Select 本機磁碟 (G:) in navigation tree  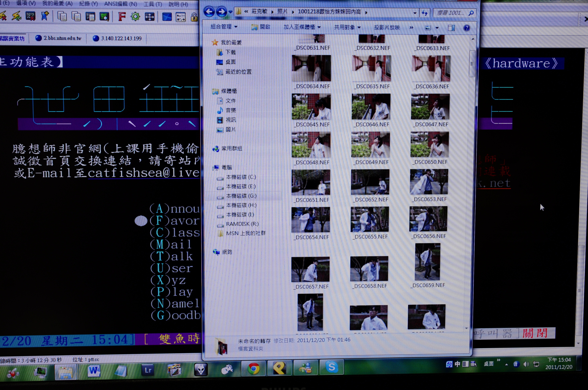(241, 196)
